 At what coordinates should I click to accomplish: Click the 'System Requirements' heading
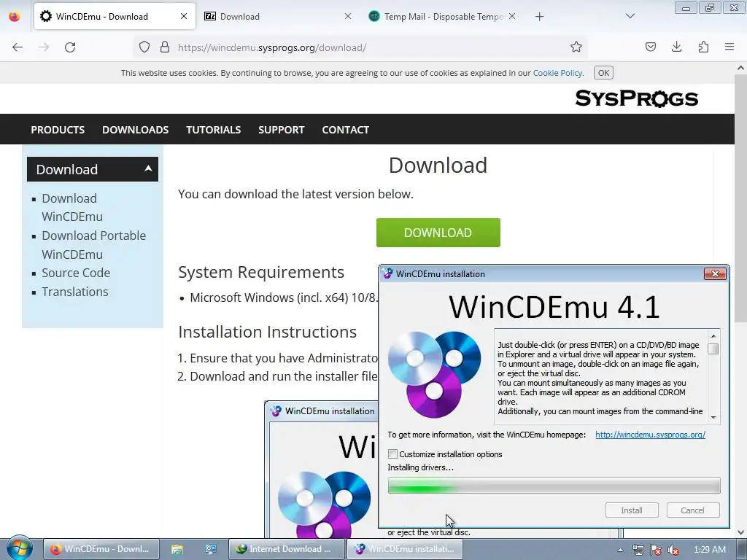[261, 272]
